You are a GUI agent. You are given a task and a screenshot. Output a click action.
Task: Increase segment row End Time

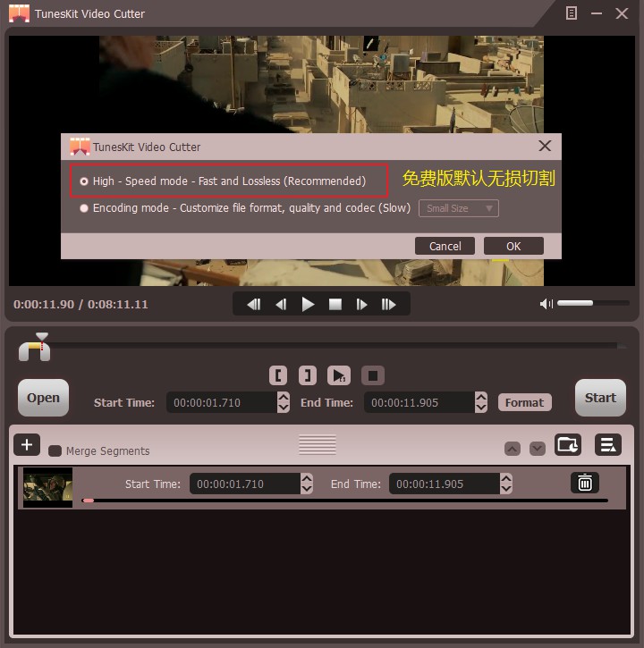coord(506,478)
